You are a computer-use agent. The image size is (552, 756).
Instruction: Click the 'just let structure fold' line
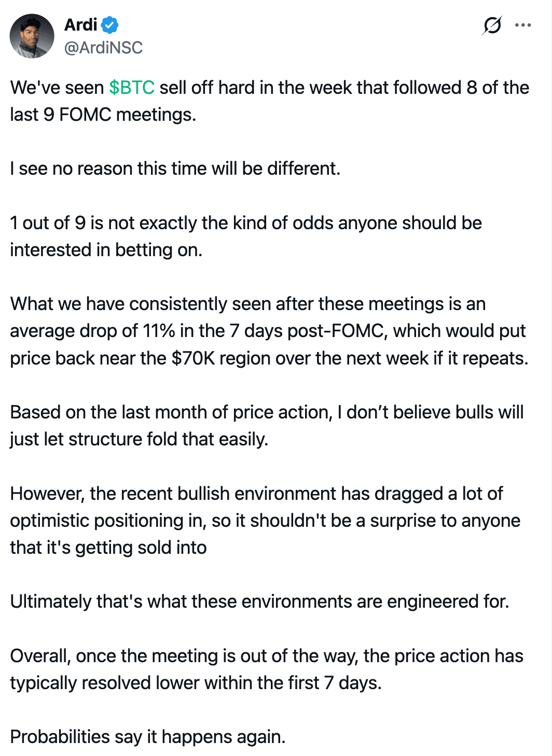pos(139,439)
